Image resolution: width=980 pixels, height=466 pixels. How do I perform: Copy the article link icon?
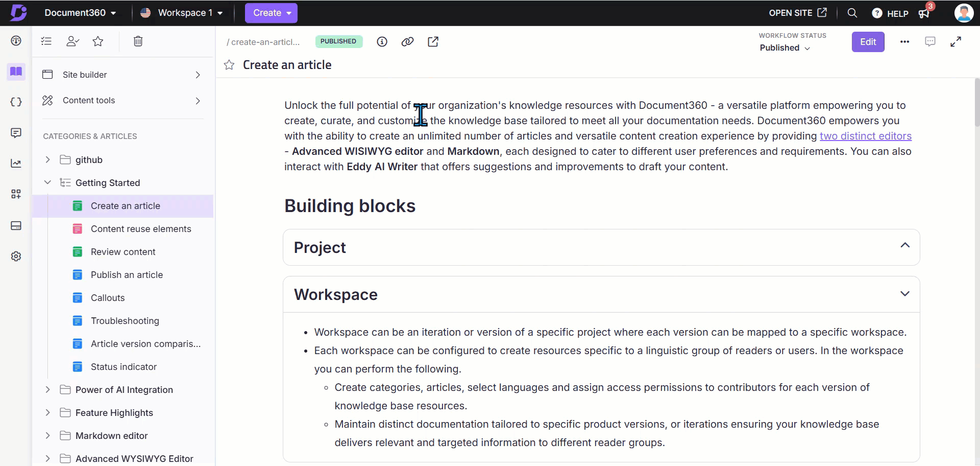coord(407,42)
